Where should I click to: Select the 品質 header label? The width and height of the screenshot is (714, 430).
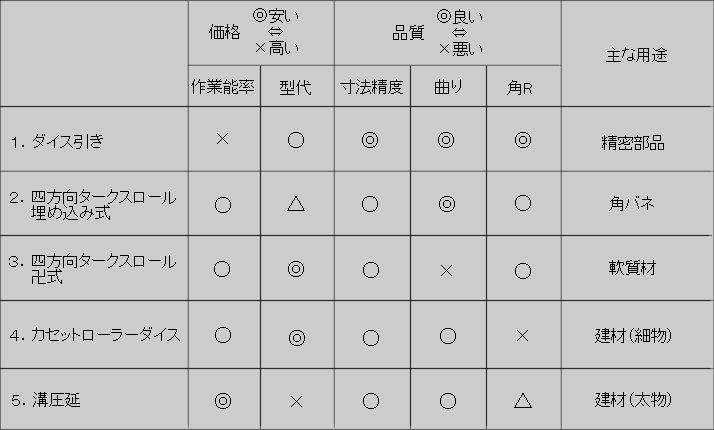pyautogui.click(x=409, y=32)
